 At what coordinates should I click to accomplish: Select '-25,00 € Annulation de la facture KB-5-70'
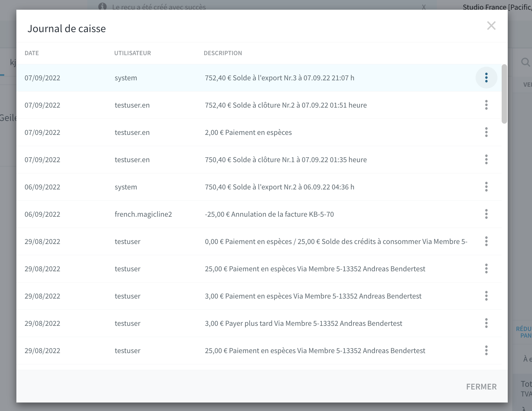coord(269,214)
